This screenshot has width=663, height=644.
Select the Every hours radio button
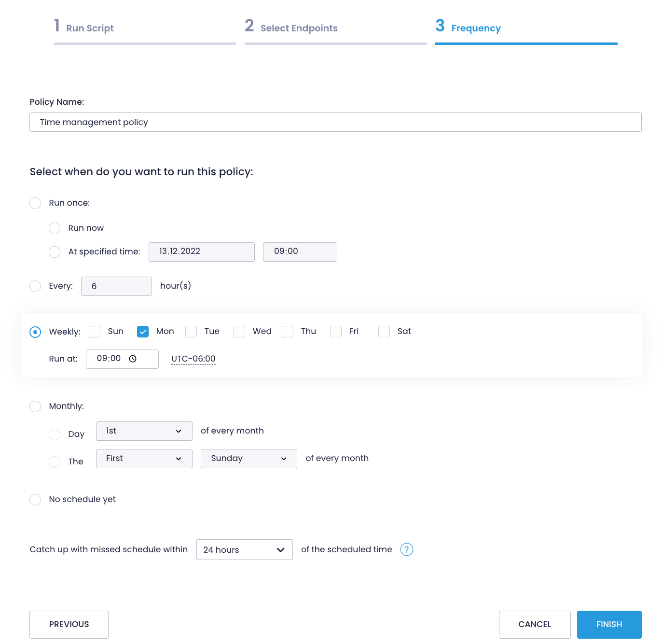click(35, 286)
